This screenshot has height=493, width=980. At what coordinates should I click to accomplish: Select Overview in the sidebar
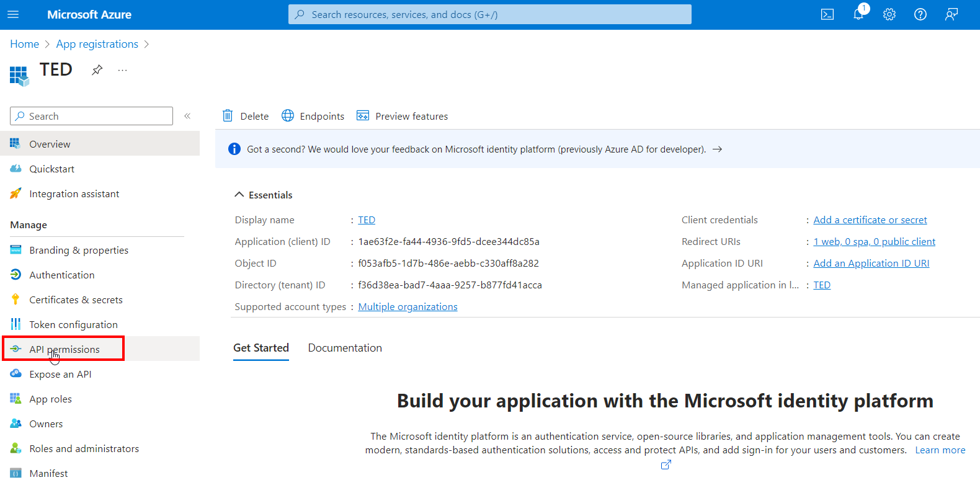click(100, 144)
